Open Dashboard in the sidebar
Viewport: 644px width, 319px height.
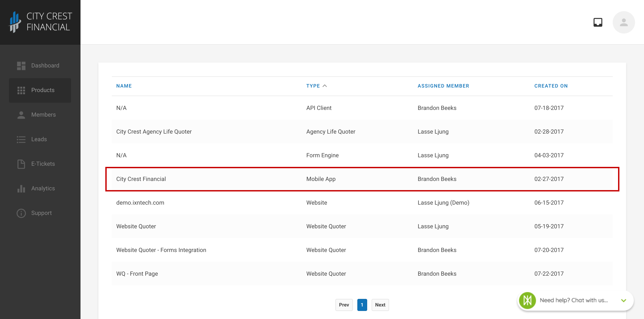(x=40, y=66)
